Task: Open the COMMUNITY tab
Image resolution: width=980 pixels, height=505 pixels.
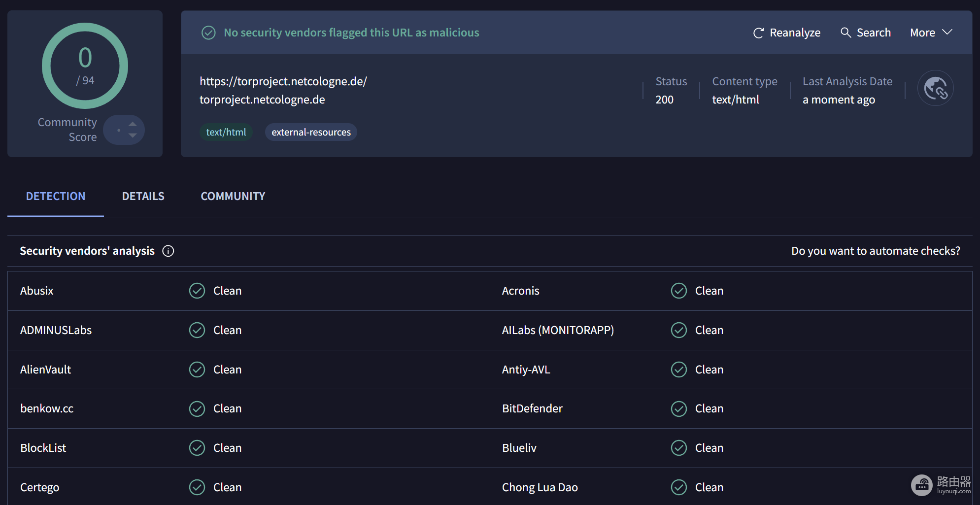Action: (233, 196)
